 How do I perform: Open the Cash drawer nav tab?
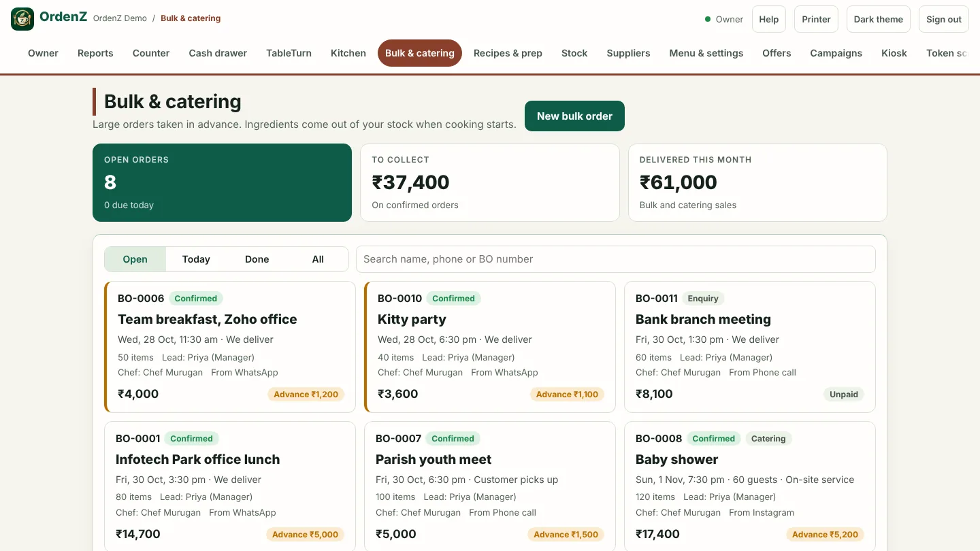tap(218, 53)
